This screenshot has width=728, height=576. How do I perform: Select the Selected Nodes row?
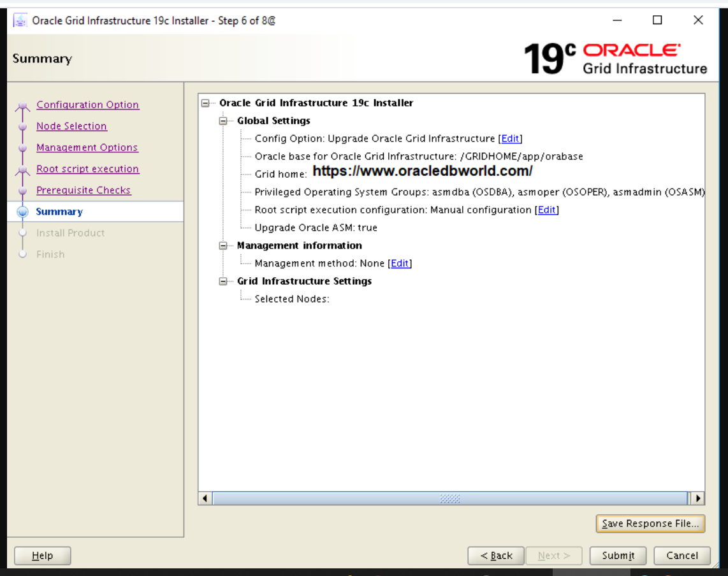(291, 299)
